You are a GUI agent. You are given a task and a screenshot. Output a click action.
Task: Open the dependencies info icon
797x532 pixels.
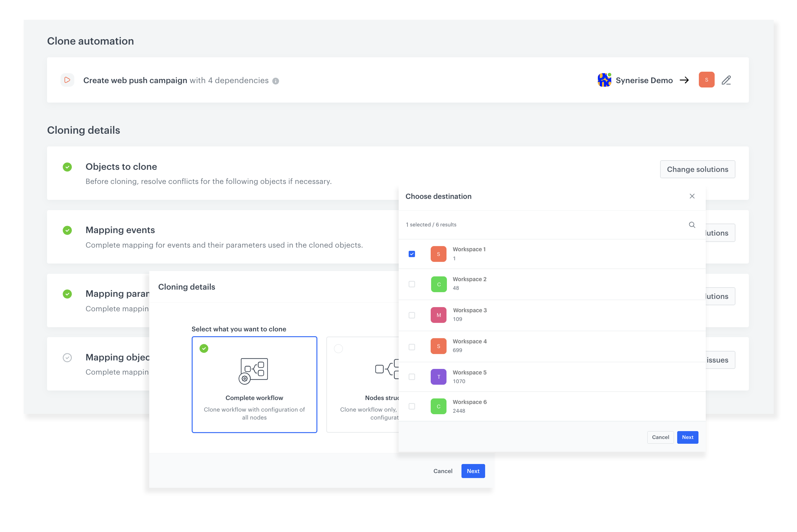276,81
